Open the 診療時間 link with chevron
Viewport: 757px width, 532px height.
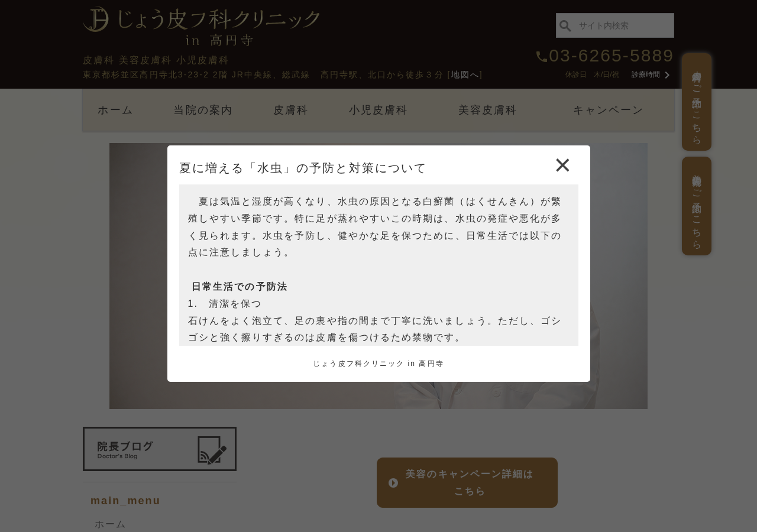651,74
